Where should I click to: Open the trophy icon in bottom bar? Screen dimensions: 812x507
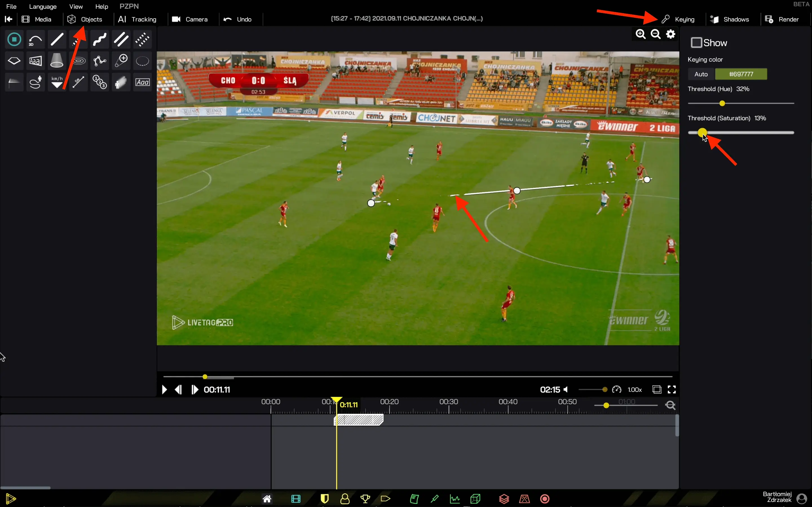pos(365,499)
